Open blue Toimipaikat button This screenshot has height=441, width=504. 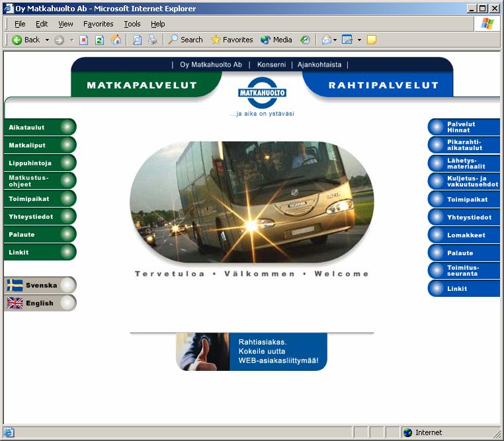[464, 200]
